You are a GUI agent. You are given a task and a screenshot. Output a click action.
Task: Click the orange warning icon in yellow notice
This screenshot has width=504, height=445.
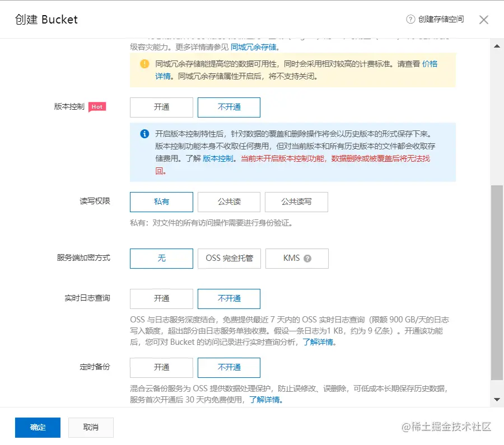144,64
